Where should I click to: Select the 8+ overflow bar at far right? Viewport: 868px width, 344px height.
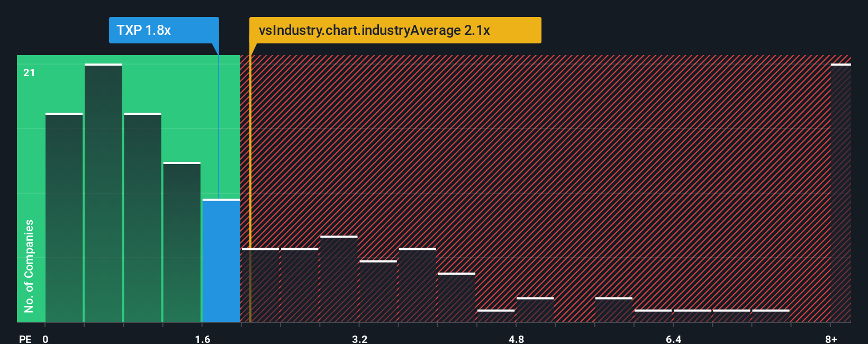coord(840,193)
